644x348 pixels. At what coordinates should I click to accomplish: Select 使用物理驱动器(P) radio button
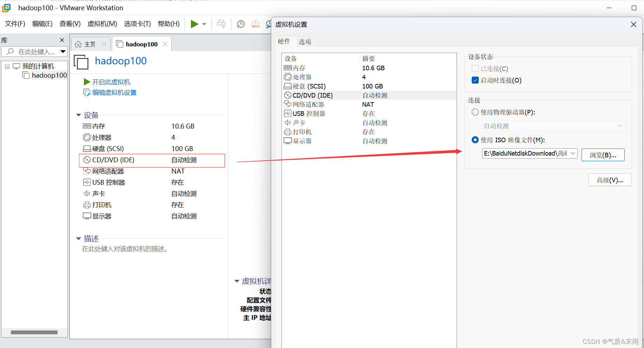coord(475,112)
